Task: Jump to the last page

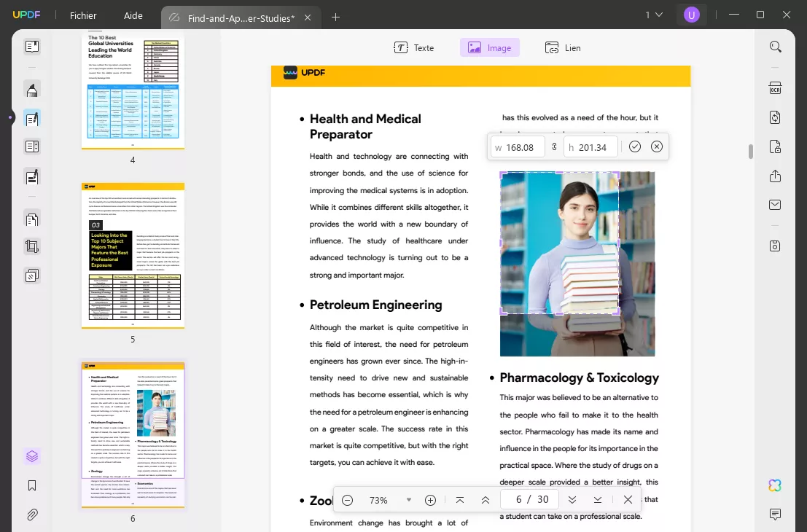Action: [598, 500]
